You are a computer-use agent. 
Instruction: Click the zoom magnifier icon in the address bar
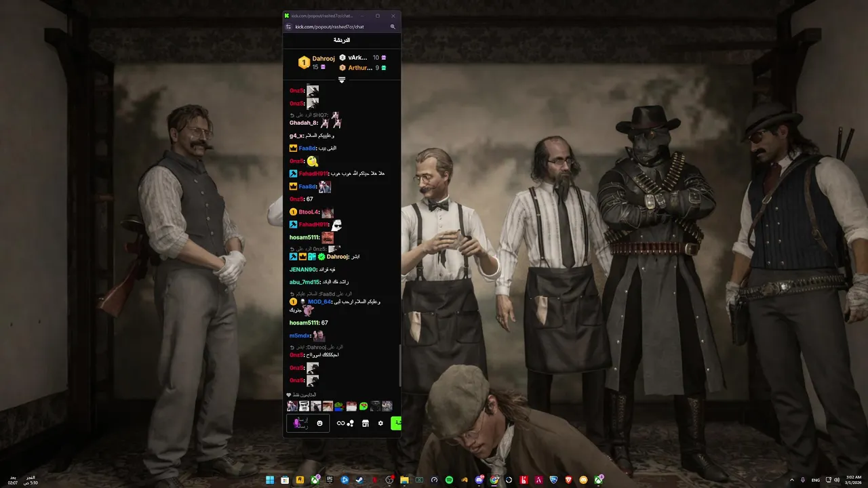coord(393,27)
